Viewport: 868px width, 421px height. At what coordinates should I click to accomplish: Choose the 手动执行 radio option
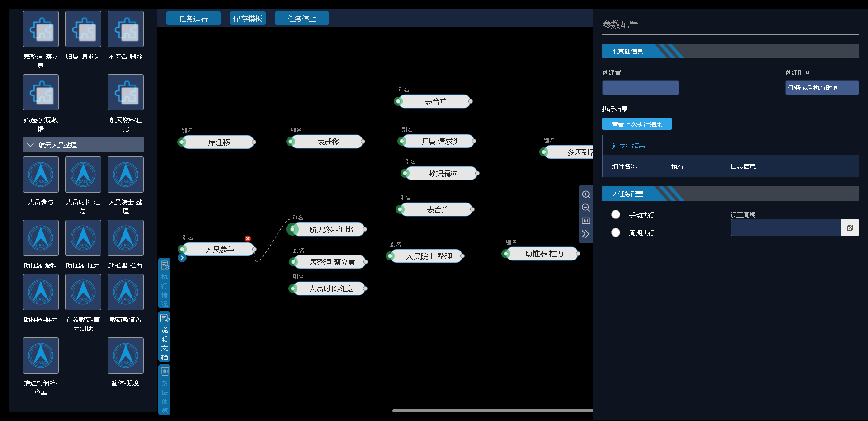(616, 214)
